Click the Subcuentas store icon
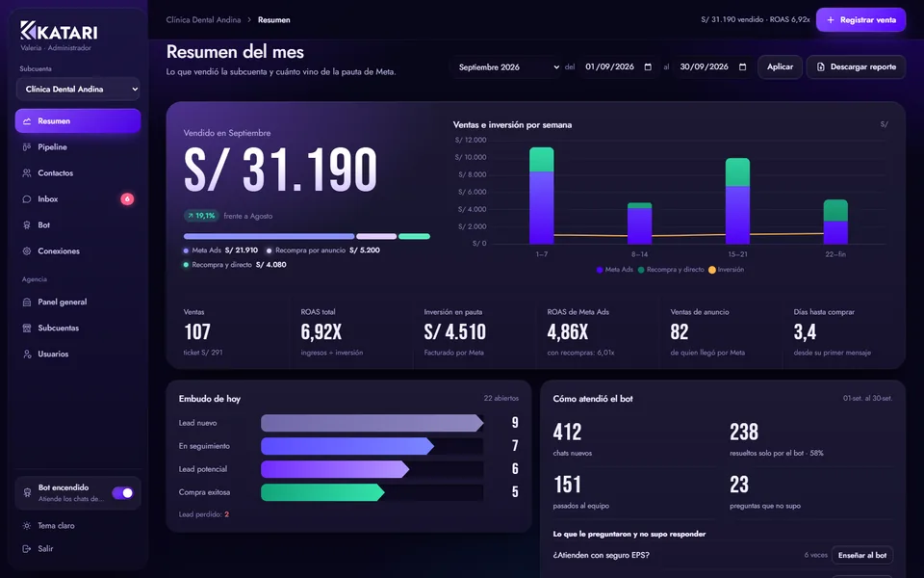Image resolution: width=924 pixels, height=578 pixels. click(27, 328)
